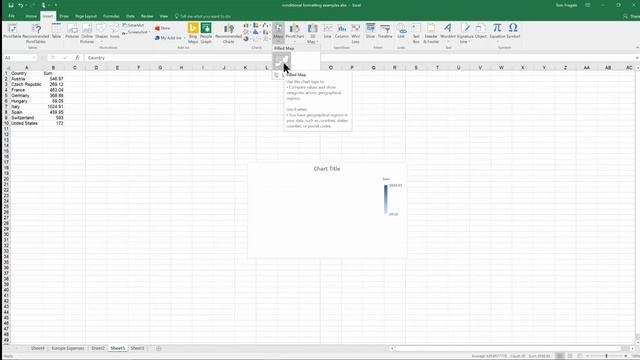
Task: Switch to the Draw tab
Action: tap(64, 16)
